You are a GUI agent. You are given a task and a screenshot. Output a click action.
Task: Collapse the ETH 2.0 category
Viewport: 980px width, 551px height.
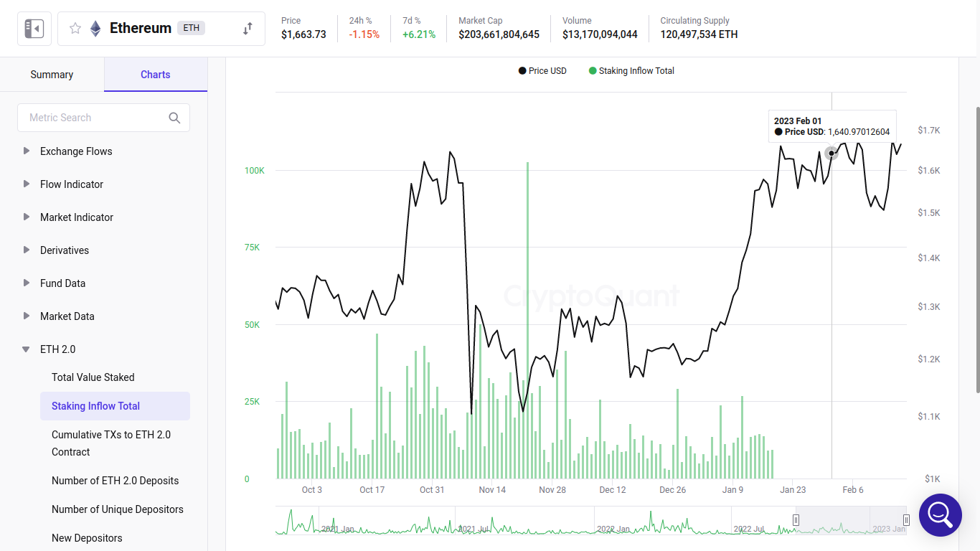26,349
